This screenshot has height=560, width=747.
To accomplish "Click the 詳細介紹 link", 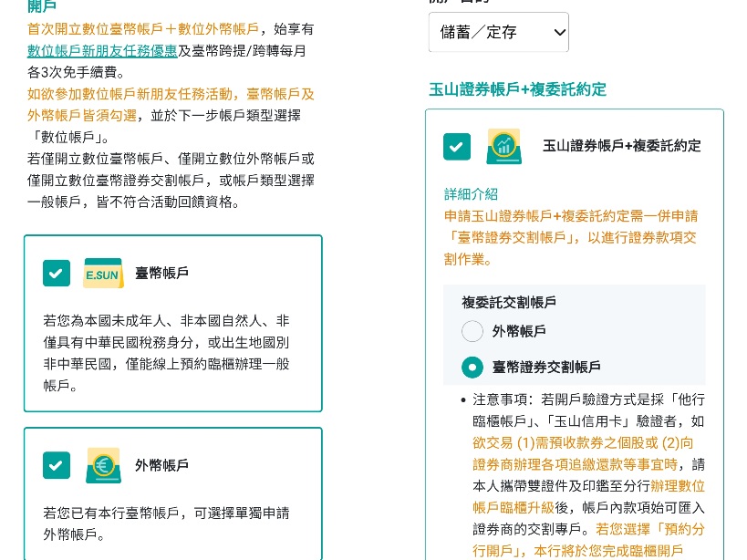I will coord(471,194).
